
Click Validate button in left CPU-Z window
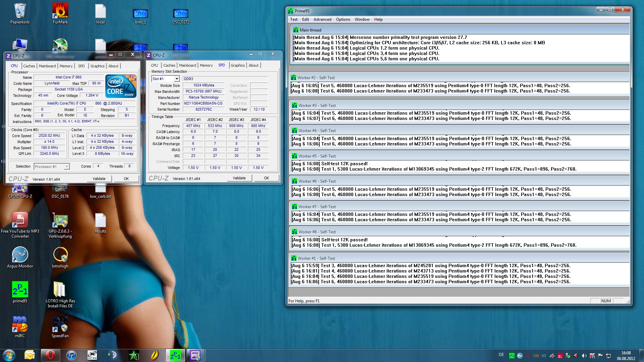tap(99, 179)
